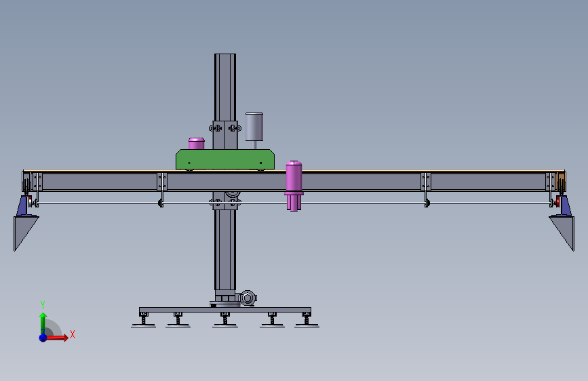This screenshot has width=588, height=381.
Task: Select the large magenta cylinder hanging from the beam
Action: click(x=294, y=186)
